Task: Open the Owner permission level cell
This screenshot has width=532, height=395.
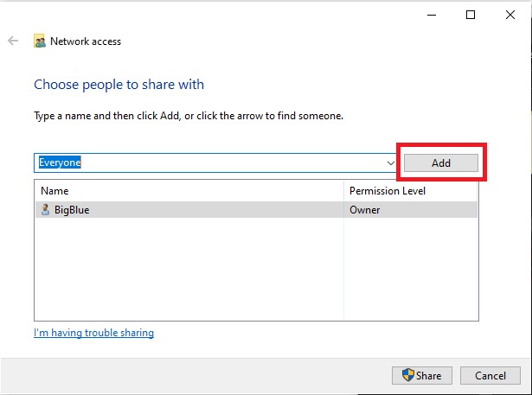Action: point(365,209)
